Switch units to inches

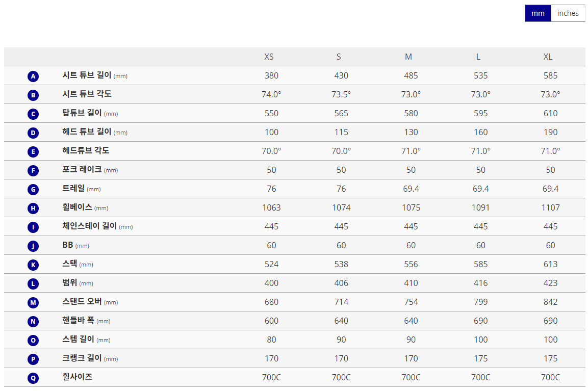pyautogui.click(x=568, y=13)
